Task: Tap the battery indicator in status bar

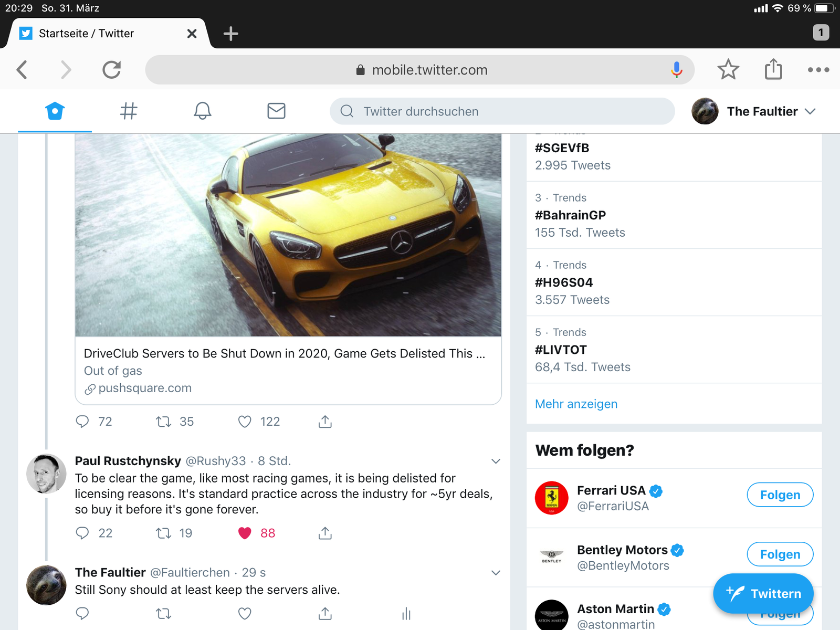Action: tap(825, 8)
